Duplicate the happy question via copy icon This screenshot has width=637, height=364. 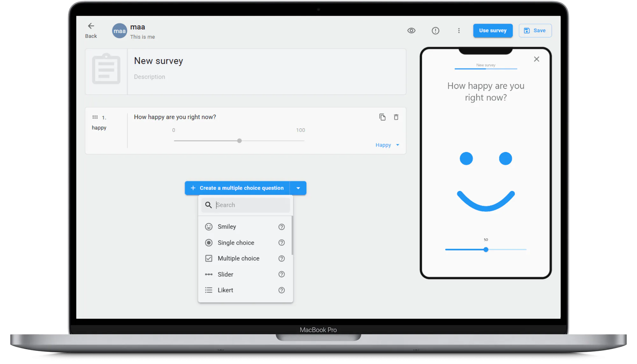(382, 117)
